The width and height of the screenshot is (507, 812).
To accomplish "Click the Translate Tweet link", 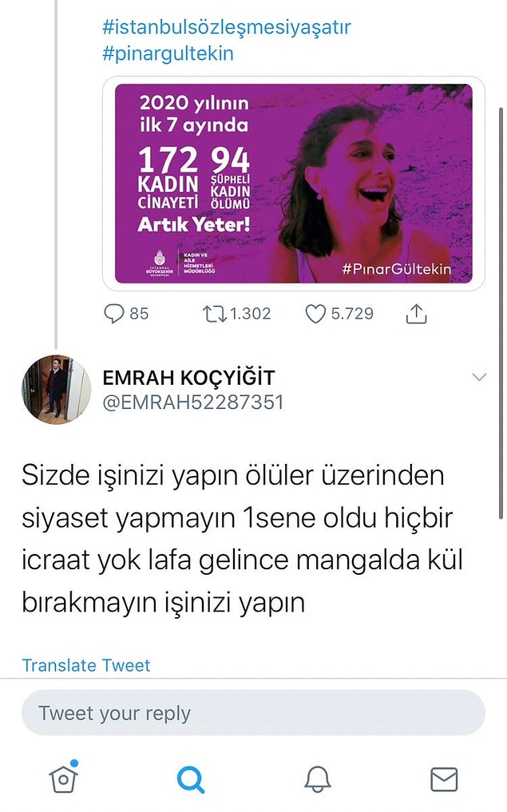I will coord(86,665).
